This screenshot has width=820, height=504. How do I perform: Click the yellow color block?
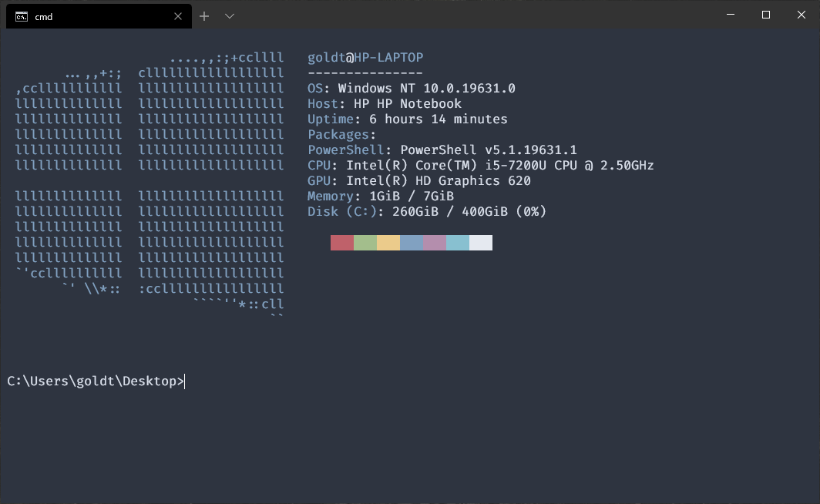point(388,243)
